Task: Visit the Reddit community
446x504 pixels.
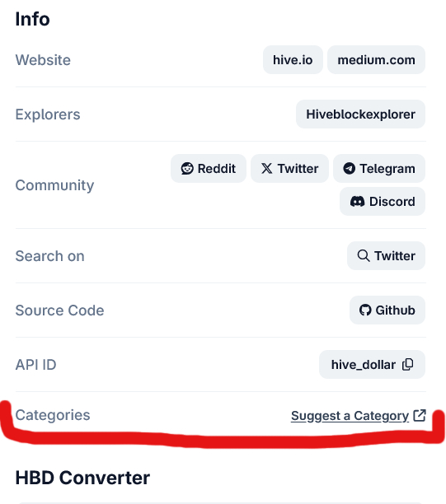Action: click(209, 169)
